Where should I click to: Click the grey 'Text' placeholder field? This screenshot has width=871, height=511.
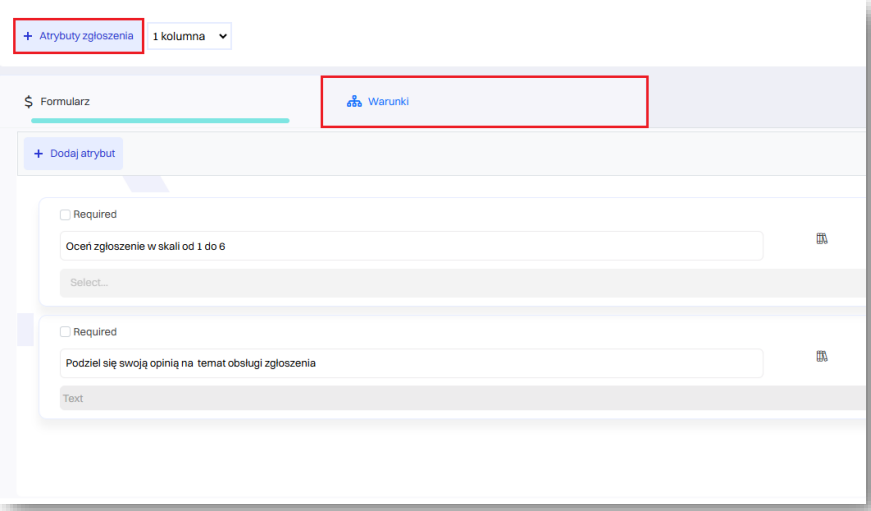pos(460,398)
